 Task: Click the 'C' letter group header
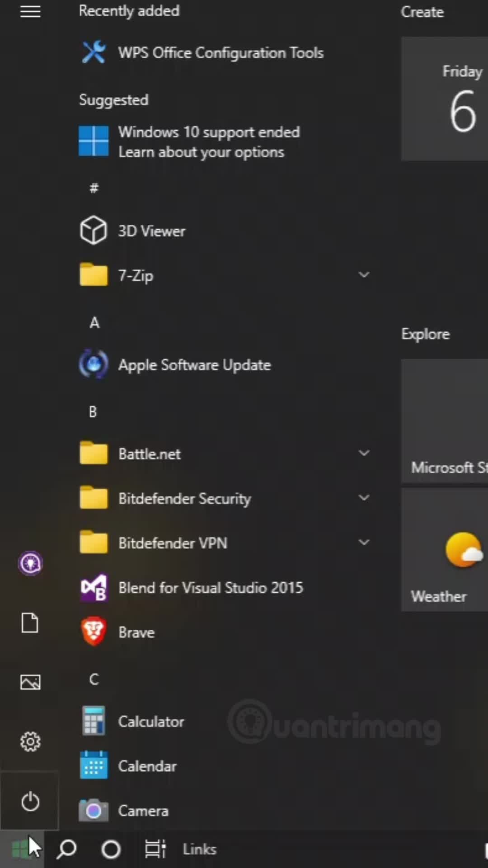point(94,679)
